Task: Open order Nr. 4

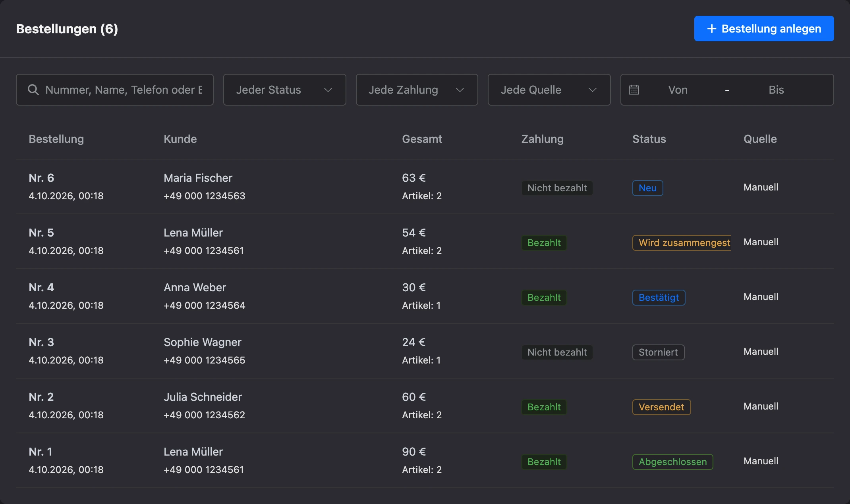Action: click(41, 287)
